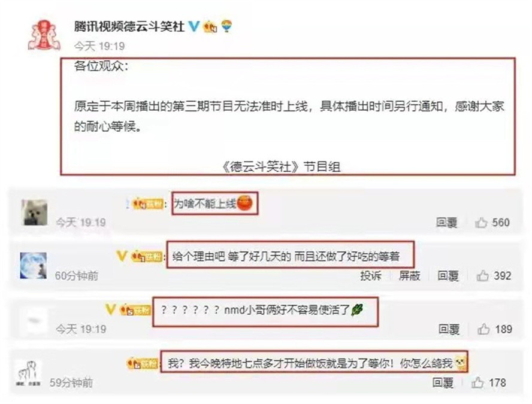The image size is (532, 404).
Task: Click the hot-air balloon icon after account name
Action: [x=226, y=26]
